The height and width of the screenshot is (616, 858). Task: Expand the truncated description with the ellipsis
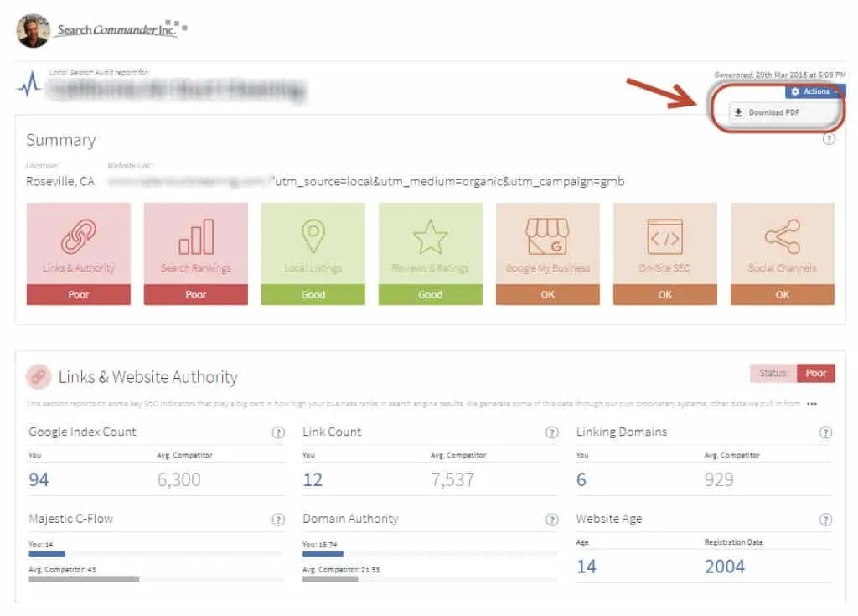(x=812, y=404)
